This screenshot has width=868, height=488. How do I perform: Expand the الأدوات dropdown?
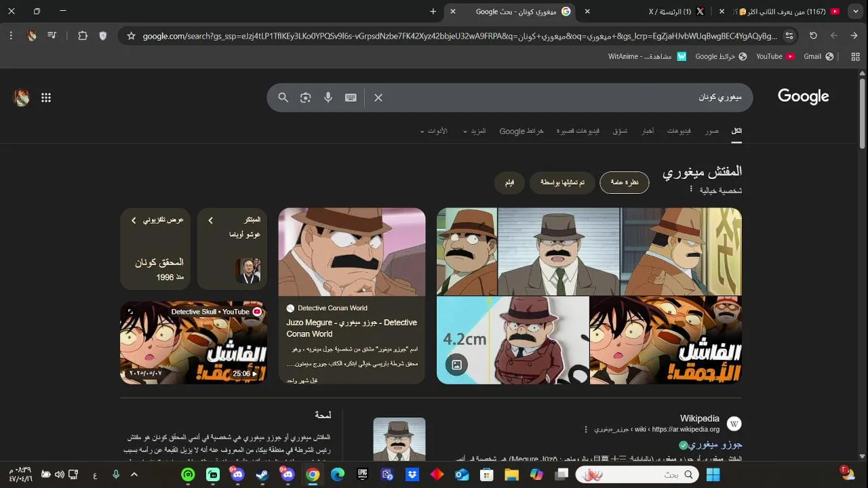click(x=434, y=131)
